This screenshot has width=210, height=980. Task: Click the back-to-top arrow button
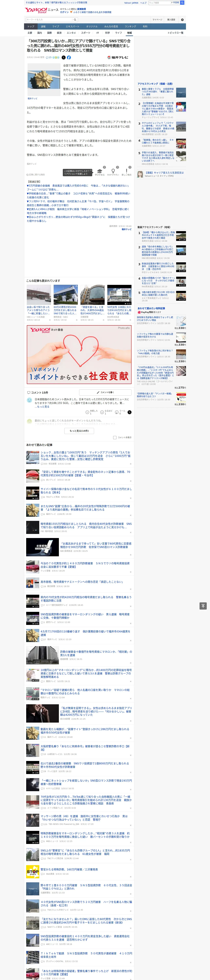pyautogui.click(x=203, y=606)
